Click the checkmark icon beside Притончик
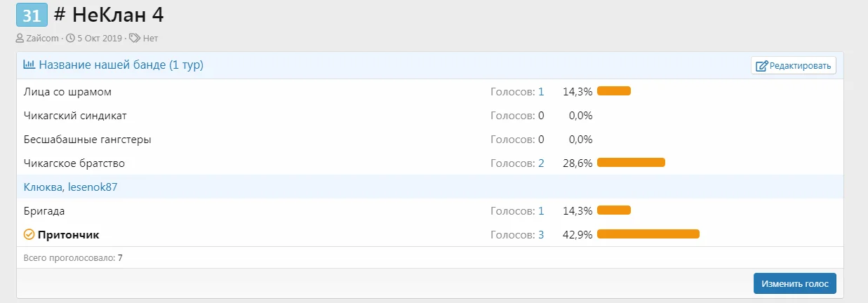The height and width of the screenshot is (303, 868). (29, 234)
